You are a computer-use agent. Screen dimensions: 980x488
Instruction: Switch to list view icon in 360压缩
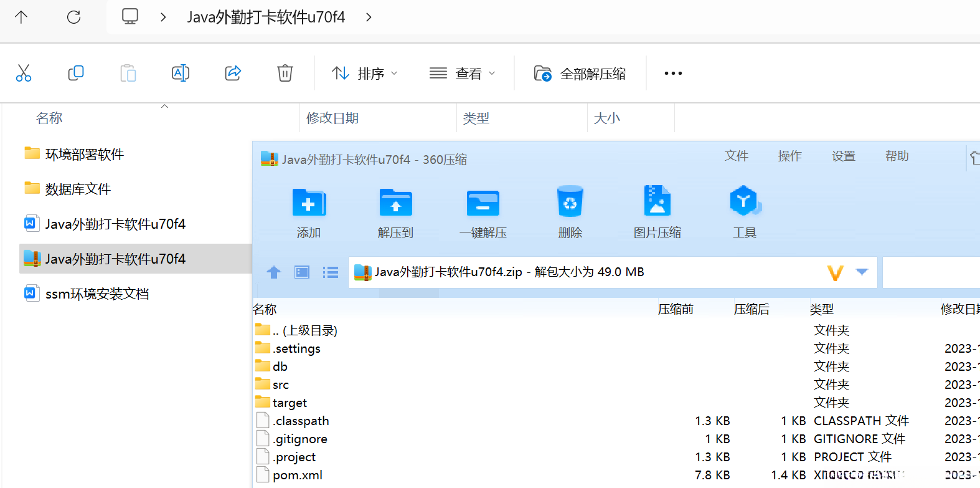[331, 272]
